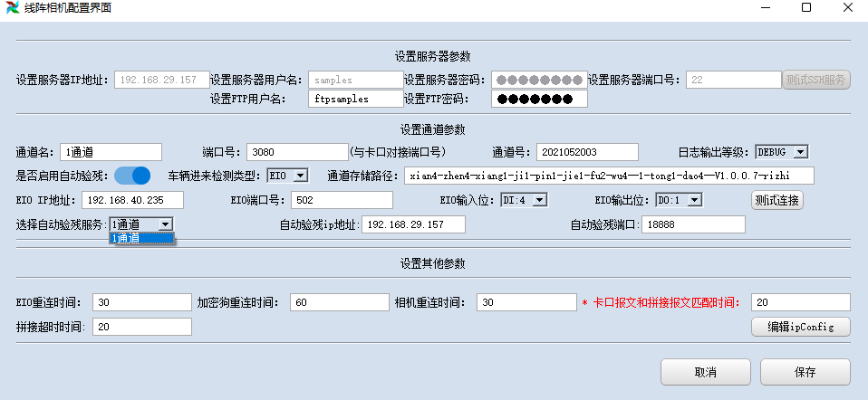
Task: Click the 加密狗重连时间 field
Action: pyautogui.click(x=340, y=302)
